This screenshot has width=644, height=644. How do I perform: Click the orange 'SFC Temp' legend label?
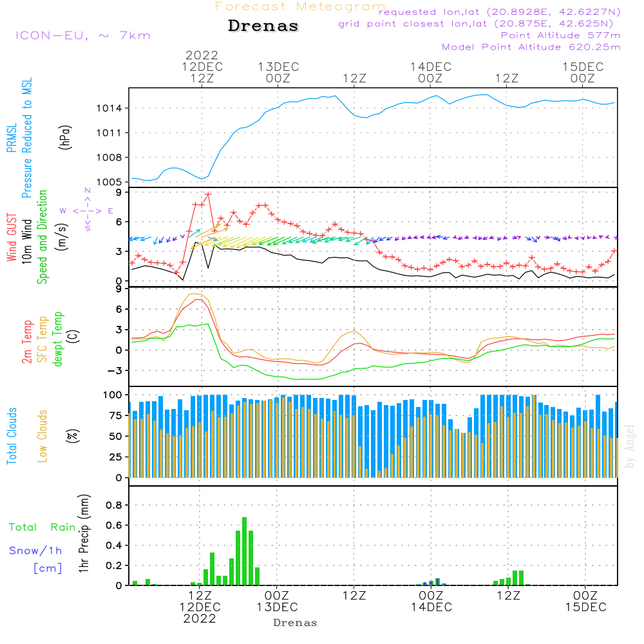43,339
